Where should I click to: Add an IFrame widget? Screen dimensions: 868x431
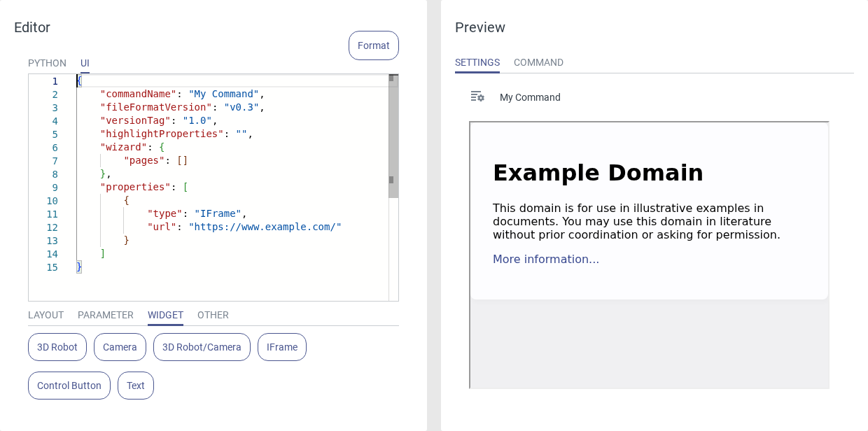pos(281,347)
